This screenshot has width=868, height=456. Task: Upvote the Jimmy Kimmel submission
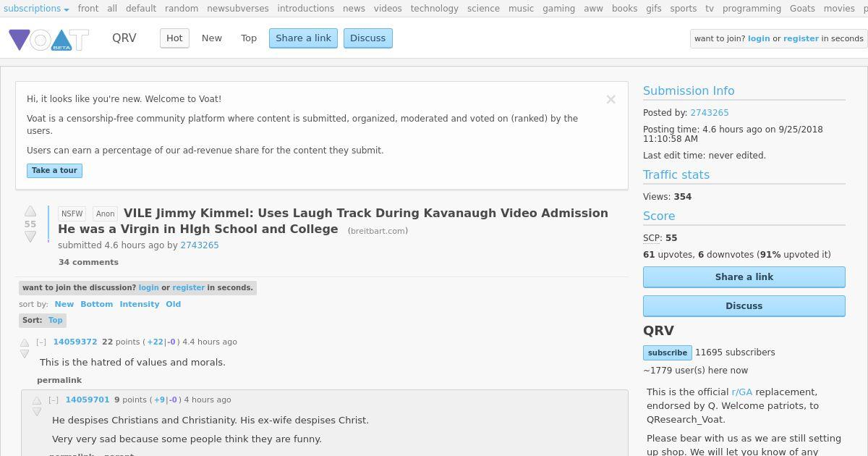click(x=30, y=211)
